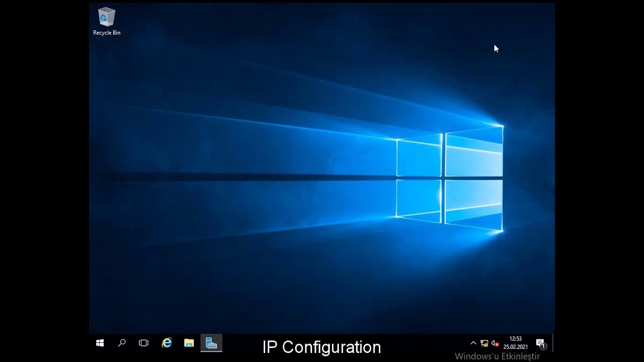This screenshot has width=644, height=362.
Task: Open taskbar search magnifier
Action: tap(122, 343)
